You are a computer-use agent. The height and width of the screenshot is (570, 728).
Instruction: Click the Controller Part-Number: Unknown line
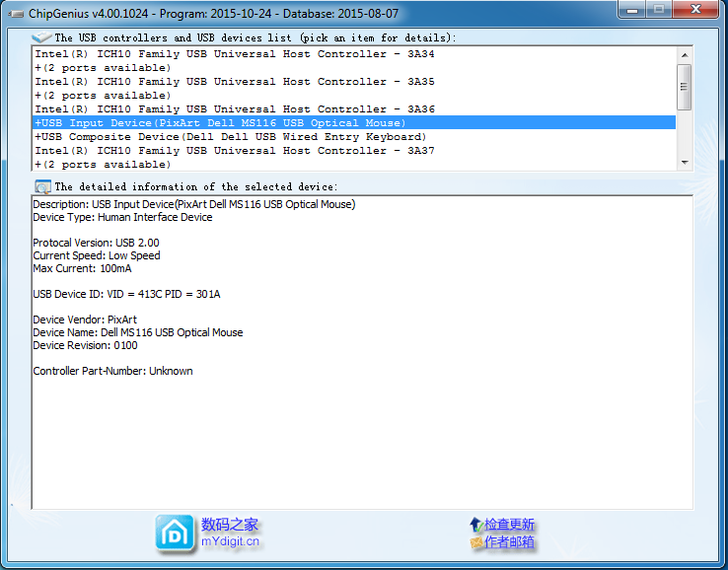(112, 371)
